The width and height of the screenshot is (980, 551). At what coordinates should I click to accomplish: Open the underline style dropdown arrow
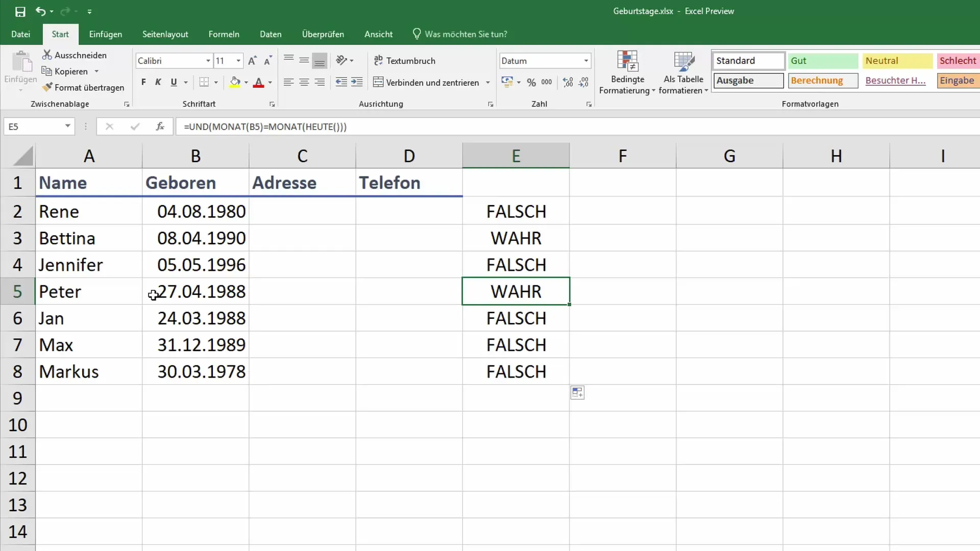point(186,82)
